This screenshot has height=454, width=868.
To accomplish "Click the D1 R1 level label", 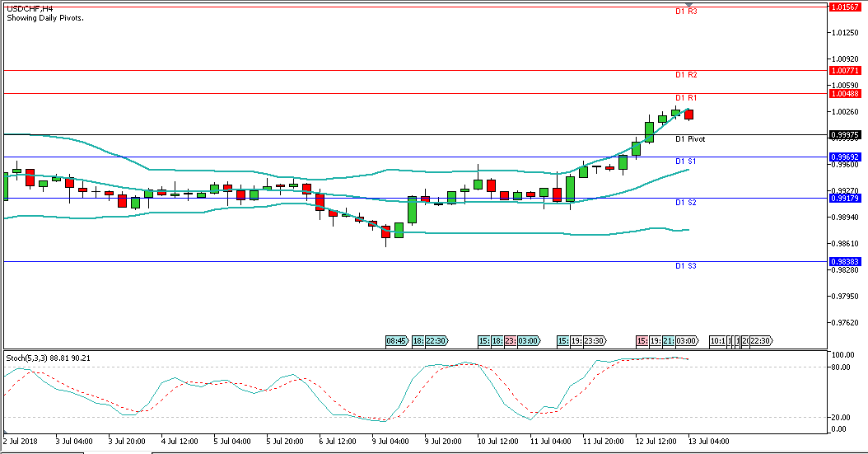I will 686,98.
